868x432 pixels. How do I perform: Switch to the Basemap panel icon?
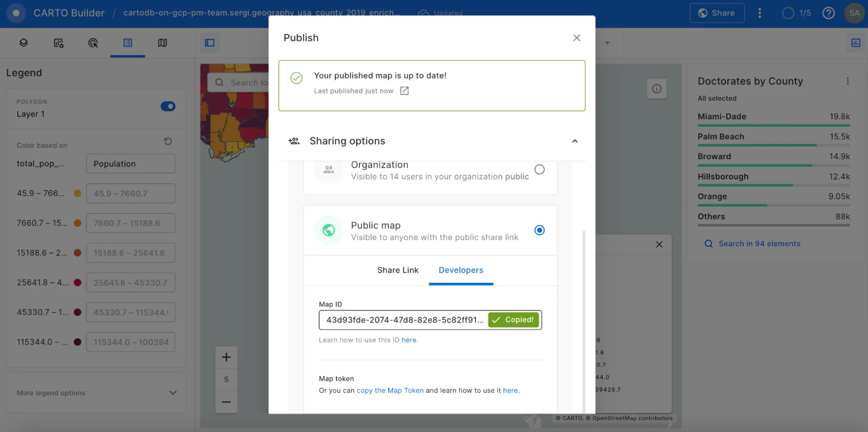tap(162, 43)
